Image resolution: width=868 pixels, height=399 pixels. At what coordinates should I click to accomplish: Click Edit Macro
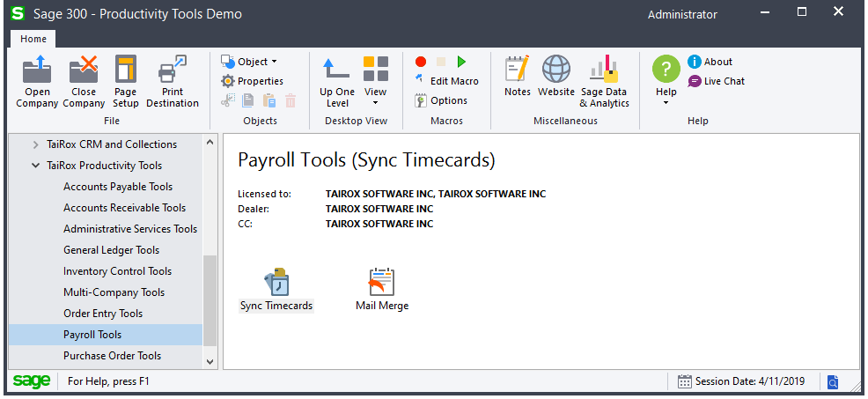pos(446,81)
